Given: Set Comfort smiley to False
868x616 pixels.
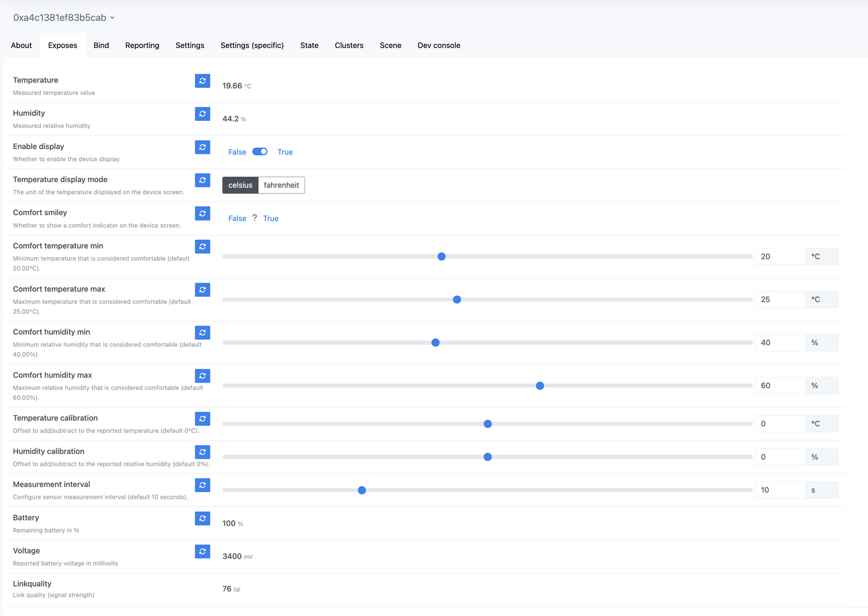Looking at the screenshot, I should click(237, 219).
